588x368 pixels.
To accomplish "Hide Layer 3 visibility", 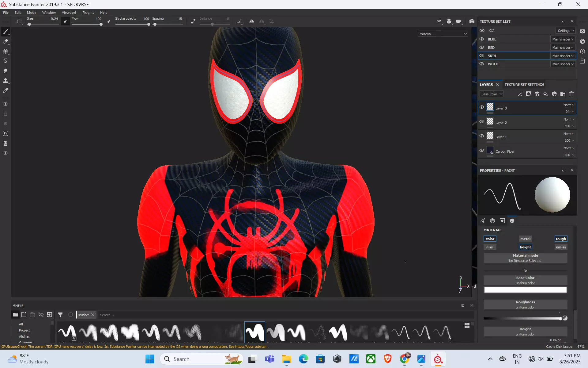I will 482,107.
